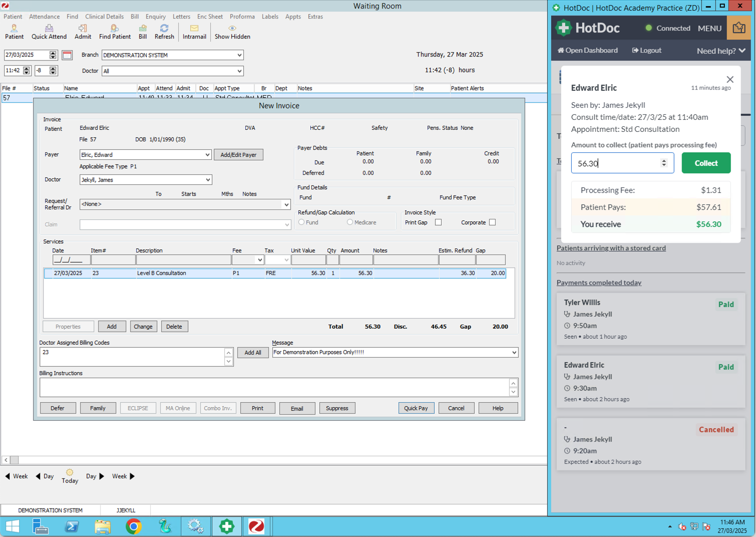This screenshot has width=756, height=537.
Task: Open PowerShell from taskbar
Action: (71, 527)
